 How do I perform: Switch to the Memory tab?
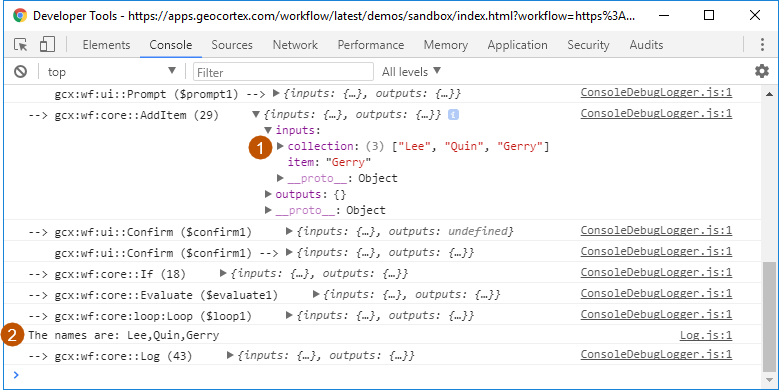(446, 45)
